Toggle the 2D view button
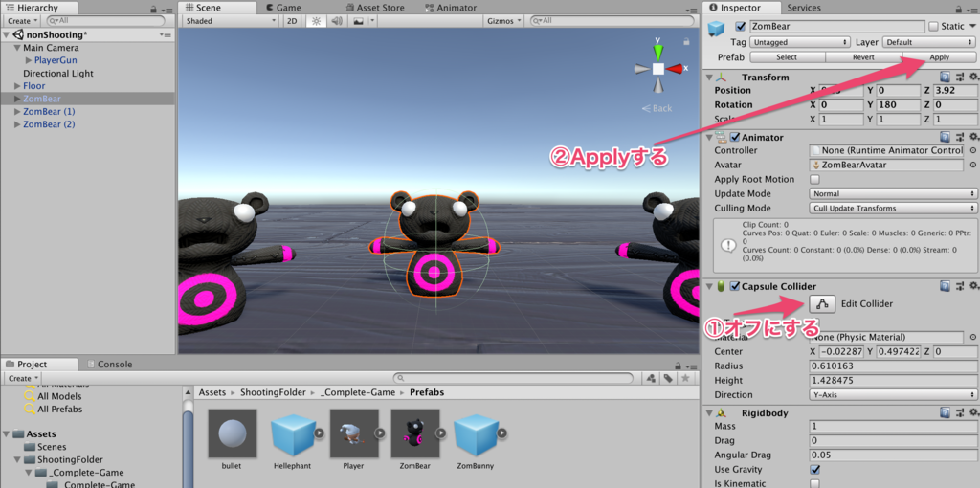 (x=291, y=21)
